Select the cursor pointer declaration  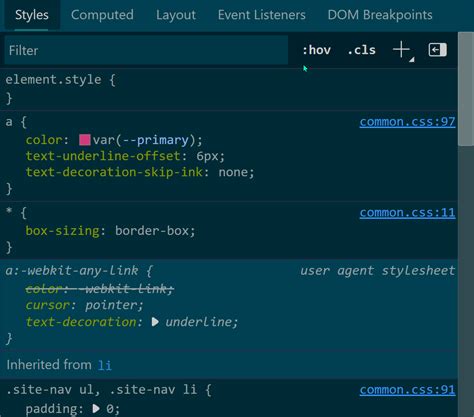point(85,305)
